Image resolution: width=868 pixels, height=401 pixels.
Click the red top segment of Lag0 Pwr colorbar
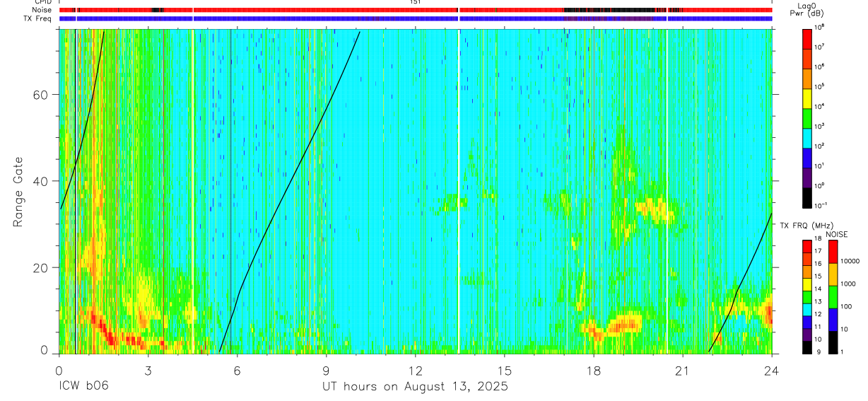pos(807,38)
